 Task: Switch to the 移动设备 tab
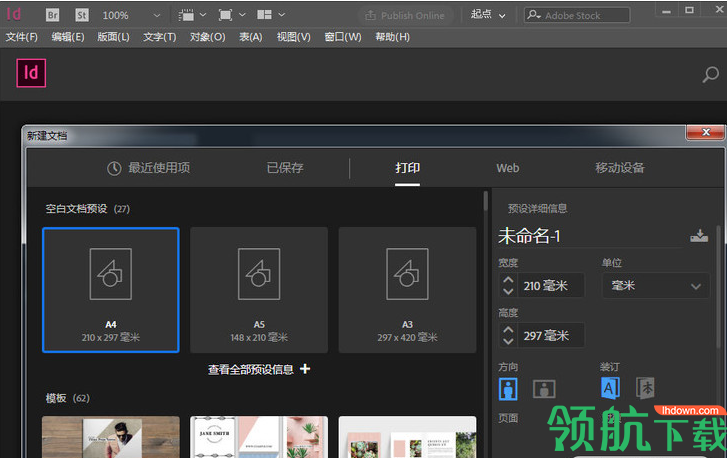coord(620,168)
